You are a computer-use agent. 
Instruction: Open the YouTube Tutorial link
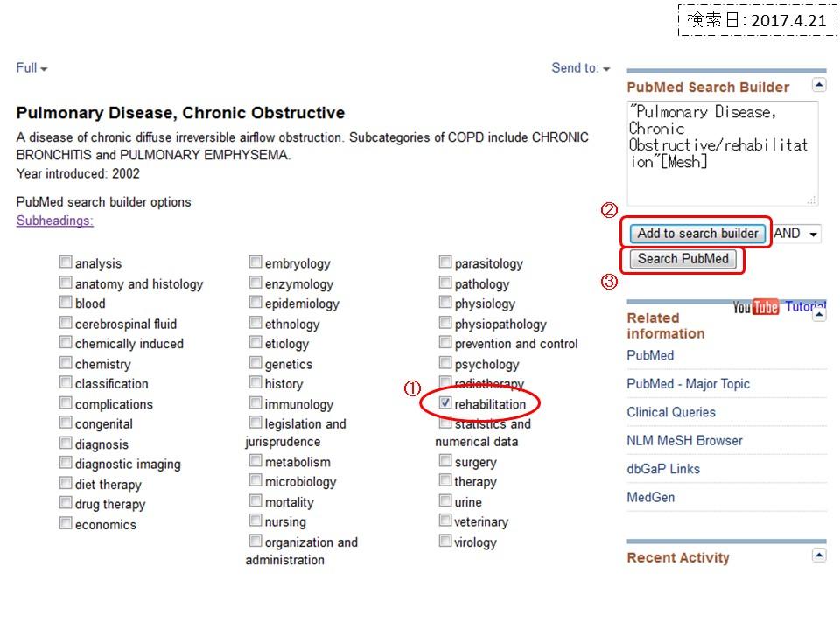coord(779,306)
